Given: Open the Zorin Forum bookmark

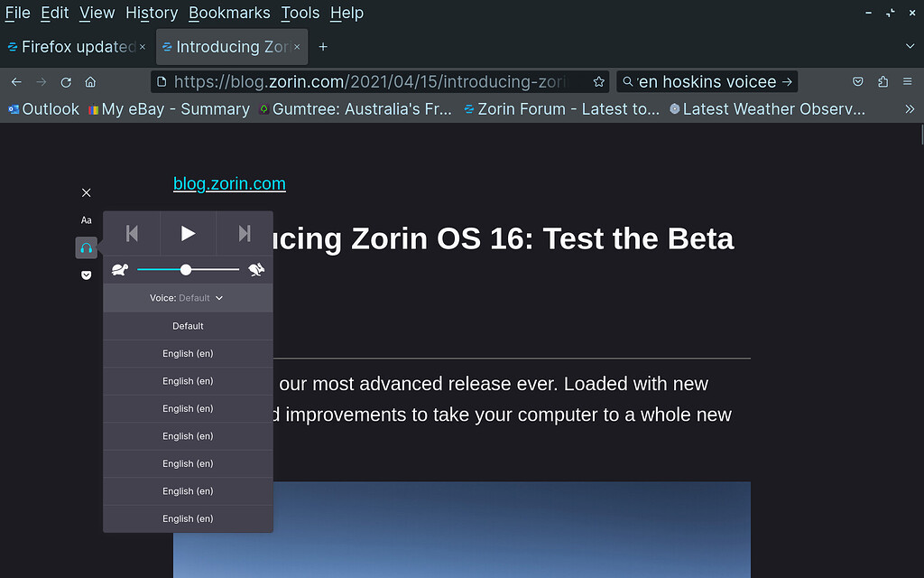Looking at the screenshot, I should [561, 109].
